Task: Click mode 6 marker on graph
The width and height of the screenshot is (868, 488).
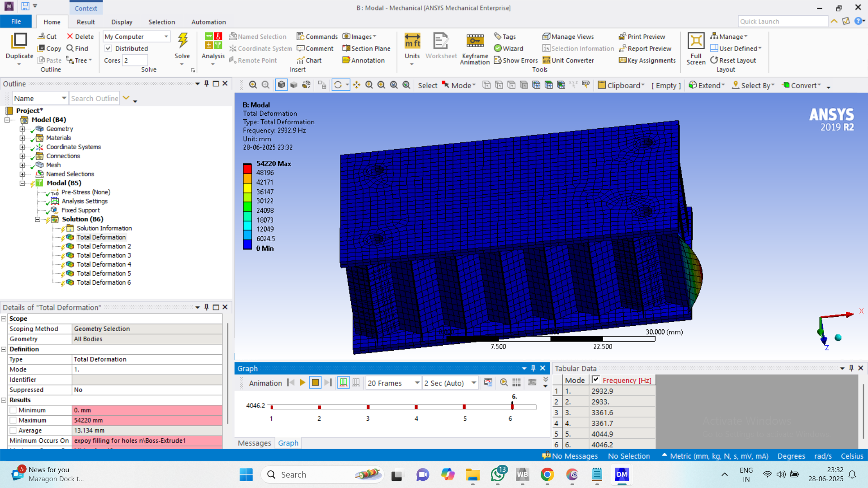Action: pyautogui.click(x=512, y=406)
